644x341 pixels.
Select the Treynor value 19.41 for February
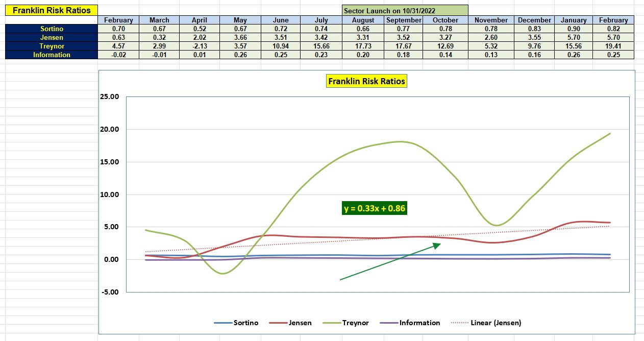pyautogui.click(x=614, y=45)
